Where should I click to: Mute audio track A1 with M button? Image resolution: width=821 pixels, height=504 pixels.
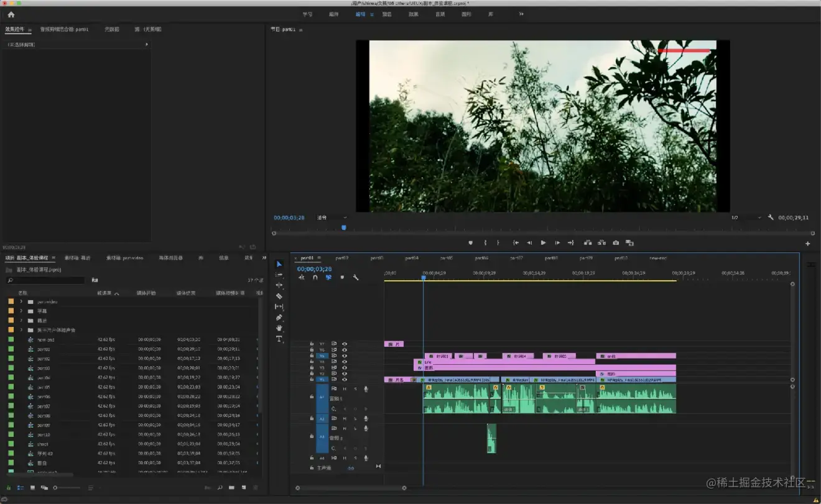coord(345,389)
